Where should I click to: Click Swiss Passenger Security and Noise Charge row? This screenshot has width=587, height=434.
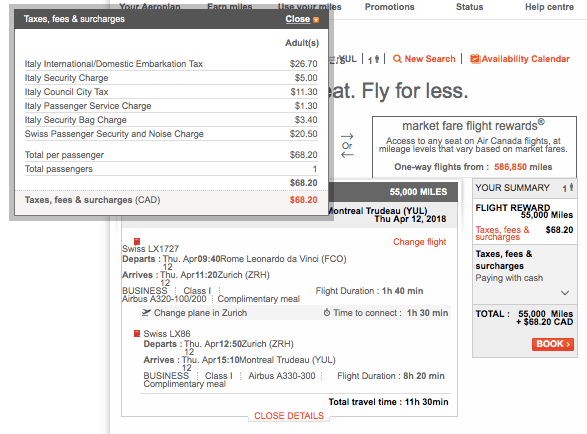(x=171, y=134)
